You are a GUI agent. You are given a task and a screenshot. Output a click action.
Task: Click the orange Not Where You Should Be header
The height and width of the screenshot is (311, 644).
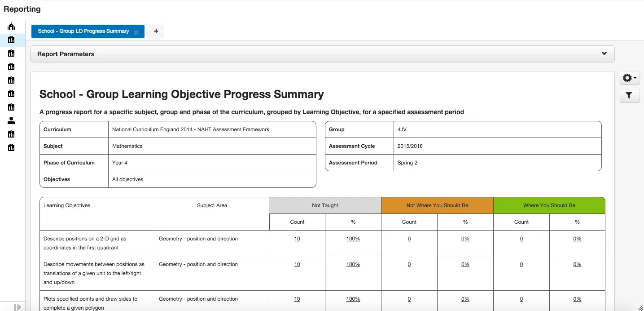(x=437, y=205)
